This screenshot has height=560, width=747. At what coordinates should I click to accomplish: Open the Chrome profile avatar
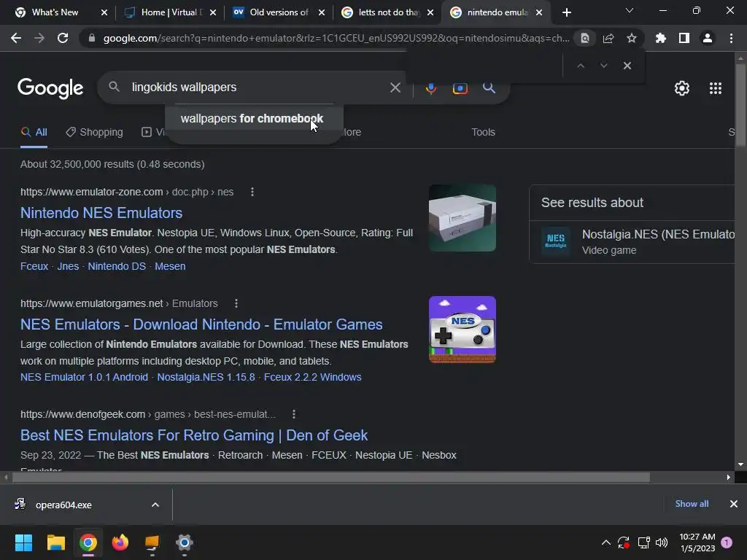[708, 38]
